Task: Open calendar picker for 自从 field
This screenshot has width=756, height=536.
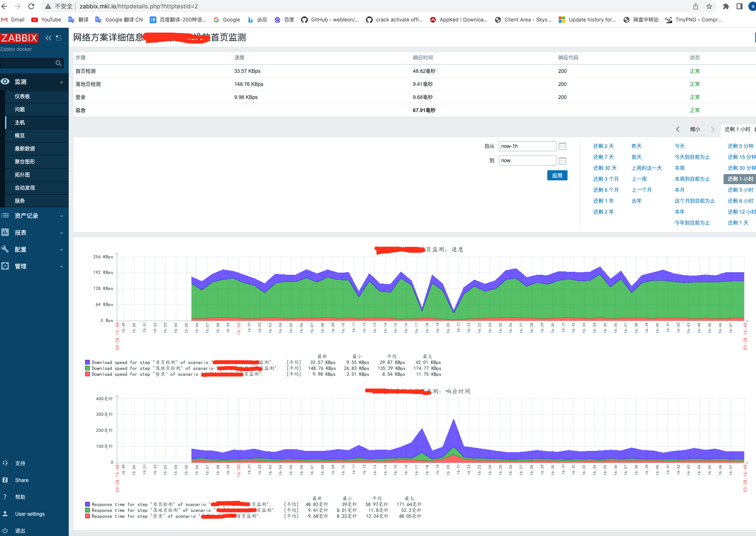Action: click(x=562, y=146)
